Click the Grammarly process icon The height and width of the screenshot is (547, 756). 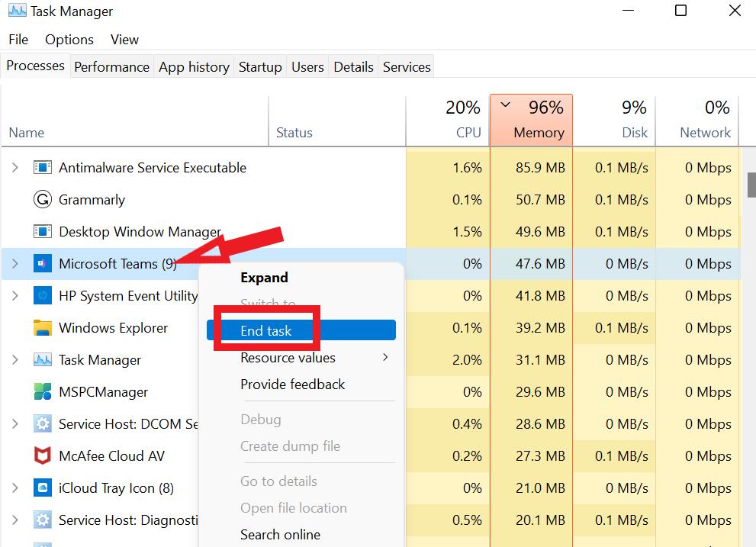click(43, 200)
